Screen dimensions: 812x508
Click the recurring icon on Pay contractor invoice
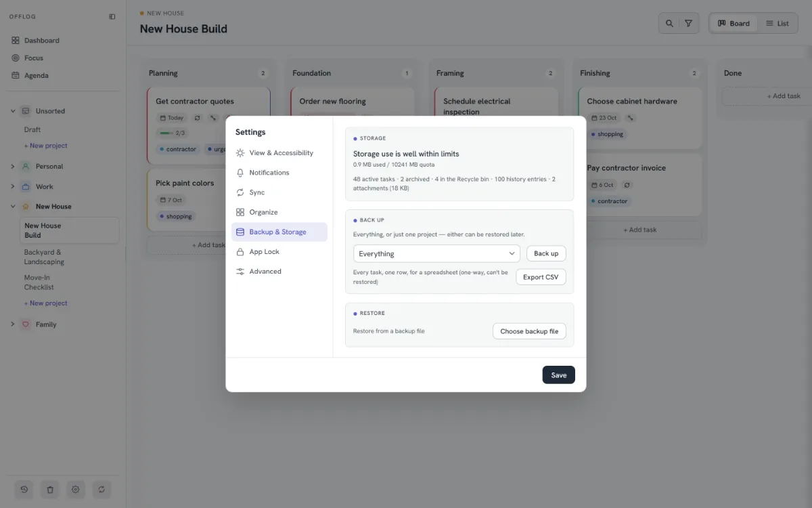coord(627,185)
